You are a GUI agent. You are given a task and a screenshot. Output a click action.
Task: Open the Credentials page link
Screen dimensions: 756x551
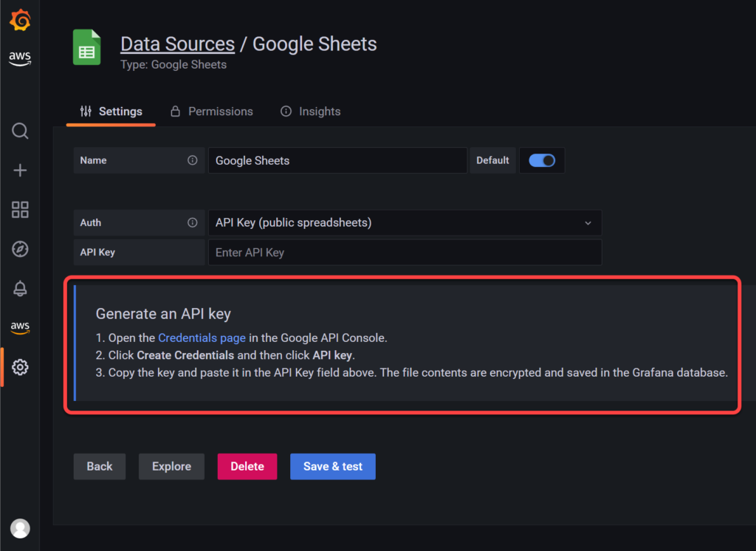pyautogui.click(x=202, y=338)
